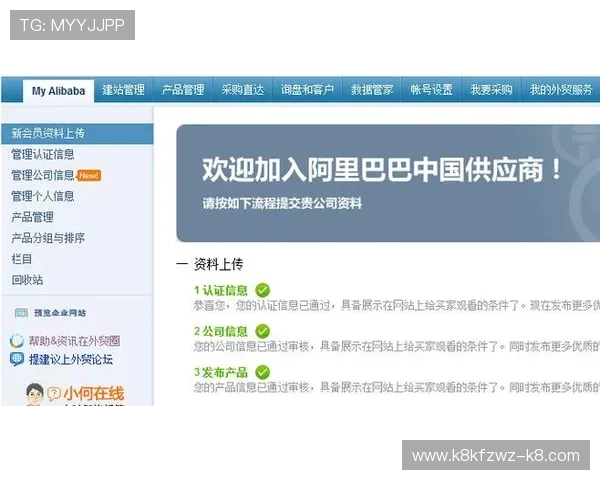Viewport: 600px width, 480px height.
Task: Click 1 认证信息 step heading
Action: (221, 291)
